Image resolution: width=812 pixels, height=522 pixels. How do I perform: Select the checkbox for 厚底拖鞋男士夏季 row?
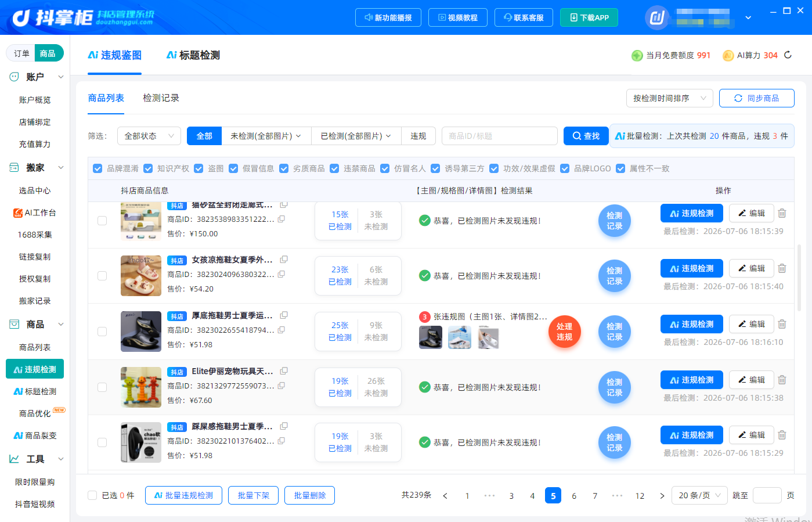[102, 332]
